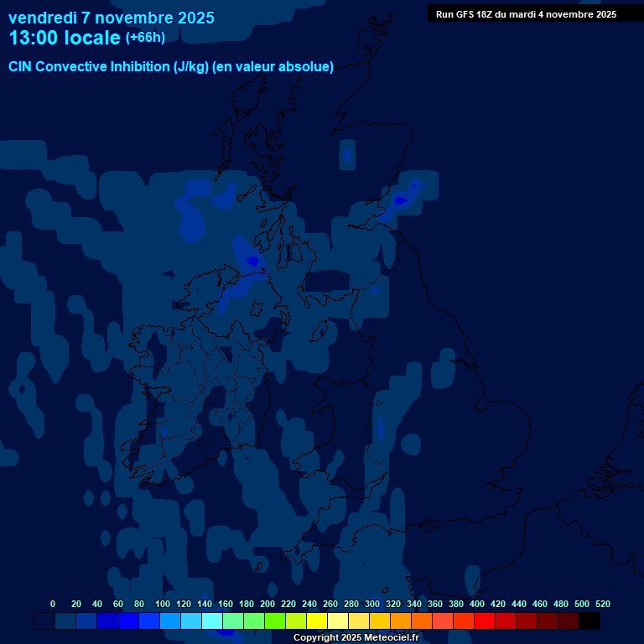Click the '13:00 locale' time label
The image size is (644, 644).
click(65, 38)
